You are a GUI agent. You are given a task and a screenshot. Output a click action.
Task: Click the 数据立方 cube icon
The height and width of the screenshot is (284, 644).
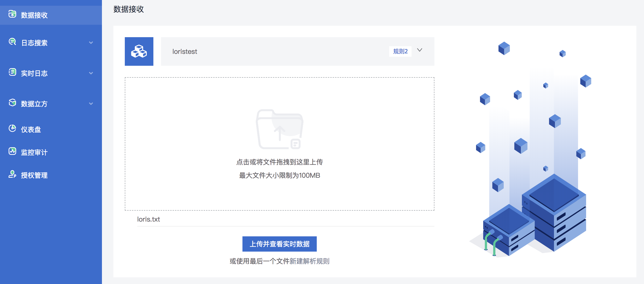coord(12,103)
